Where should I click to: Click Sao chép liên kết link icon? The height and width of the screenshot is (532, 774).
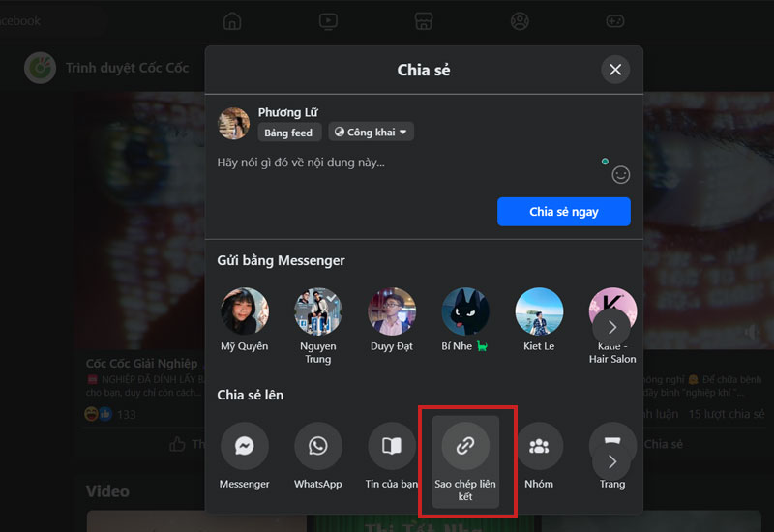465,446
